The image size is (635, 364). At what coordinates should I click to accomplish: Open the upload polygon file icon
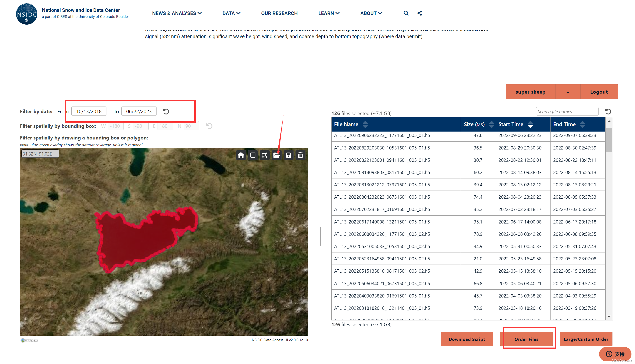coord(276,155)
